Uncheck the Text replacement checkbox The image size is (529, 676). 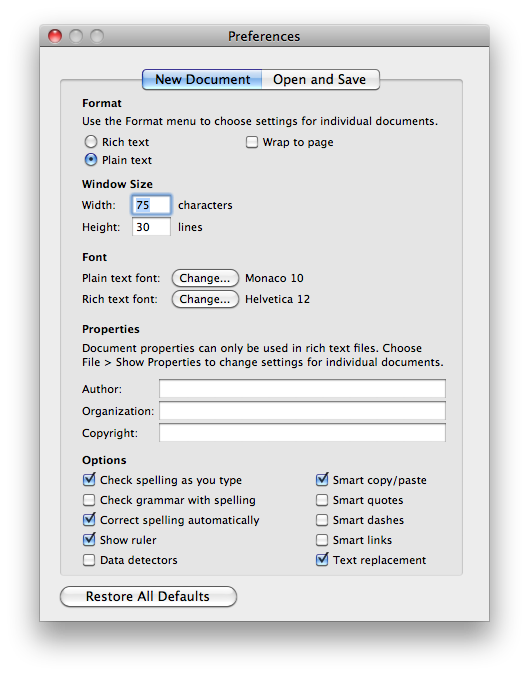pyautogui.click(x=322, y=560)
